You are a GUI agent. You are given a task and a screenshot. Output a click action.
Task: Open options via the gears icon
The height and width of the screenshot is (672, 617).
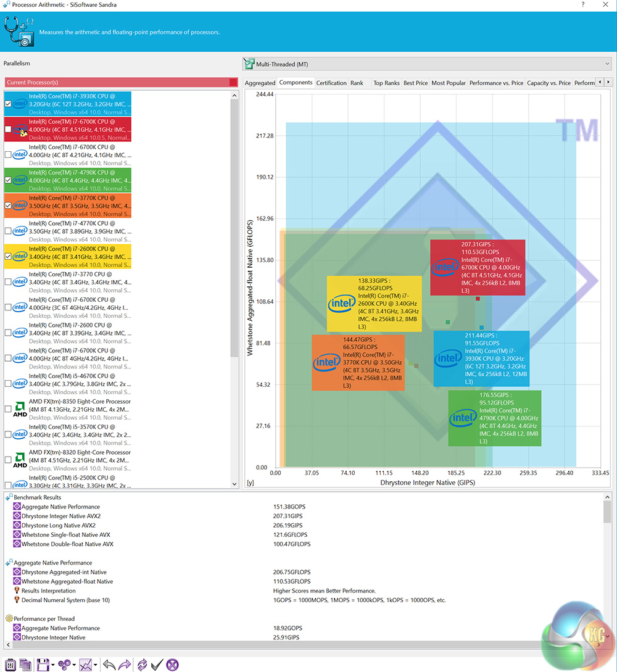pyautogui.click(x=64, y=665)
